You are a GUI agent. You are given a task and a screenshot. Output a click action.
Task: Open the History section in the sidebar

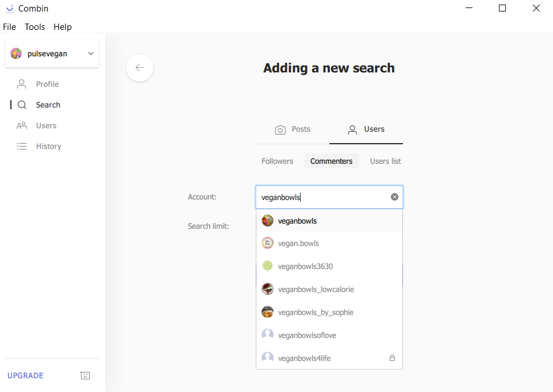tap(49, 147)
